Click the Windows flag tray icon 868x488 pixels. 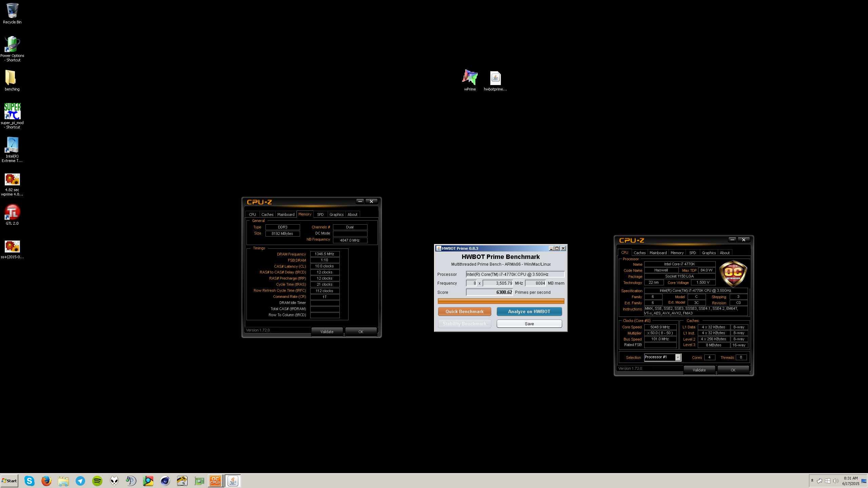pos(828,481)
